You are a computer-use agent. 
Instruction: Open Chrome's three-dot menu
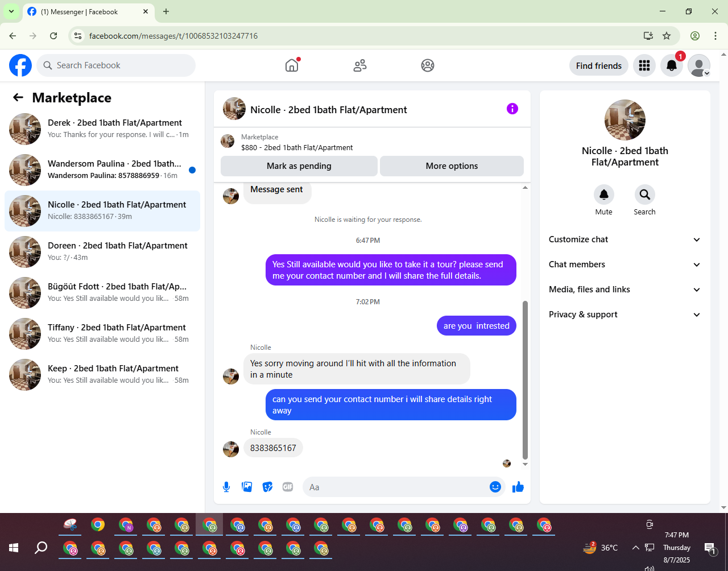click(715, 36)
